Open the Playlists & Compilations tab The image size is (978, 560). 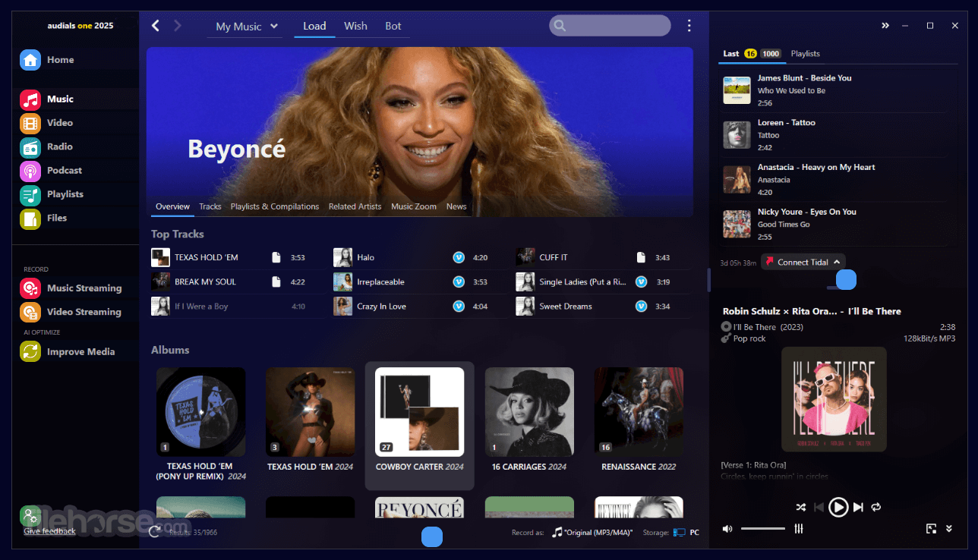pos(275,206)
